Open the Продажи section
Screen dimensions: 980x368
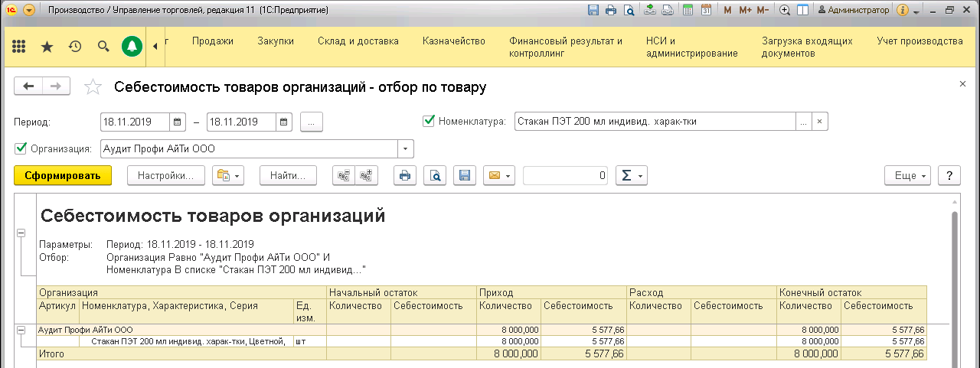tap(212, 41)
